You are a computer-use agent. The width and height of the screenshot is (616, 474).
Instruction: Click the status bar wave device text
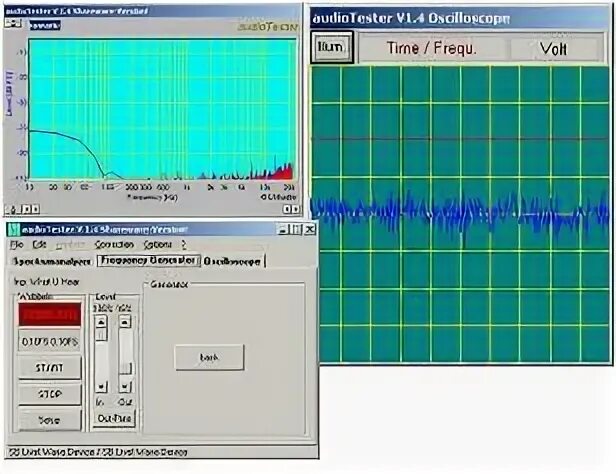click(98, 452)
